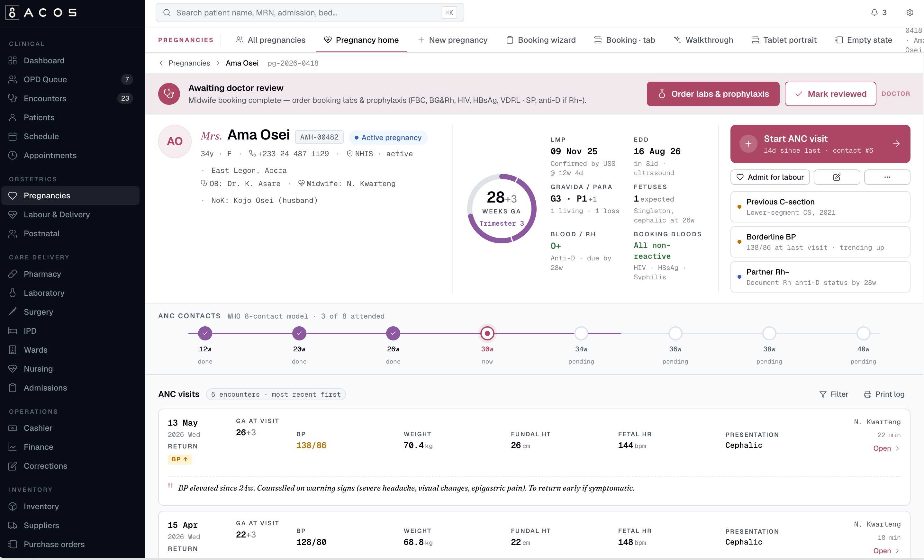Open Cashier item
Image resolution: width=924 pixels, height=560 pixels.
[x=70, y=428]
